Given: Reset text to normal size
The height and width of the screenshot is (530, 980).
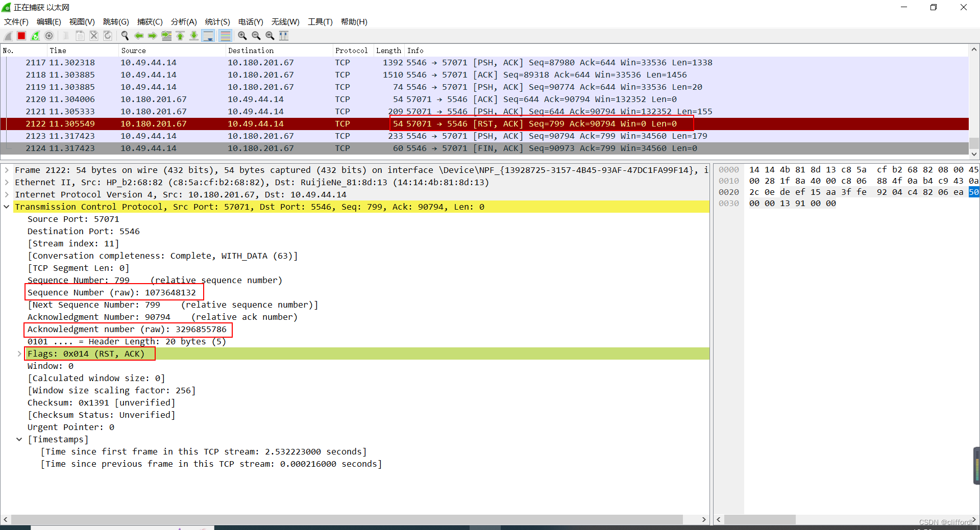Looking at the screenshot, I should [x=270, y=36].
